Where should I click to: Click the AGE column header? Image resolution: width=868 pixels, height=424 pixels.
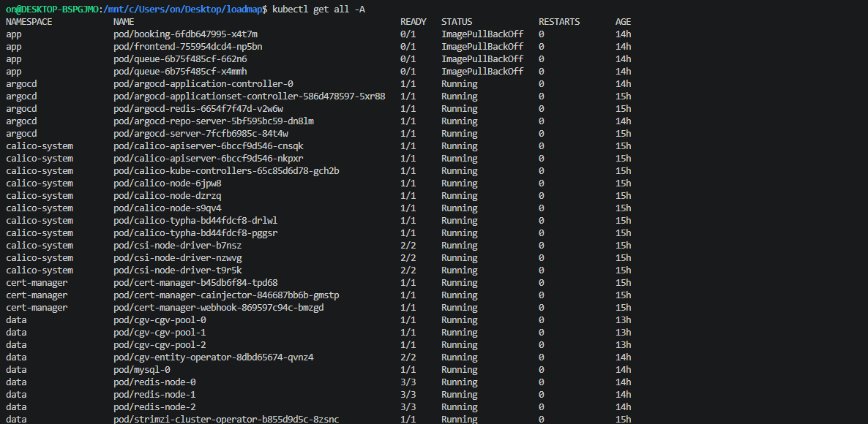click(623, 22)
